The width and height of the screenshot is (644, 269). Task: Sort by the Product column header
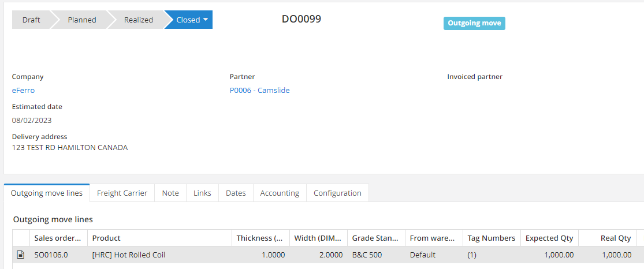point(106,238)
